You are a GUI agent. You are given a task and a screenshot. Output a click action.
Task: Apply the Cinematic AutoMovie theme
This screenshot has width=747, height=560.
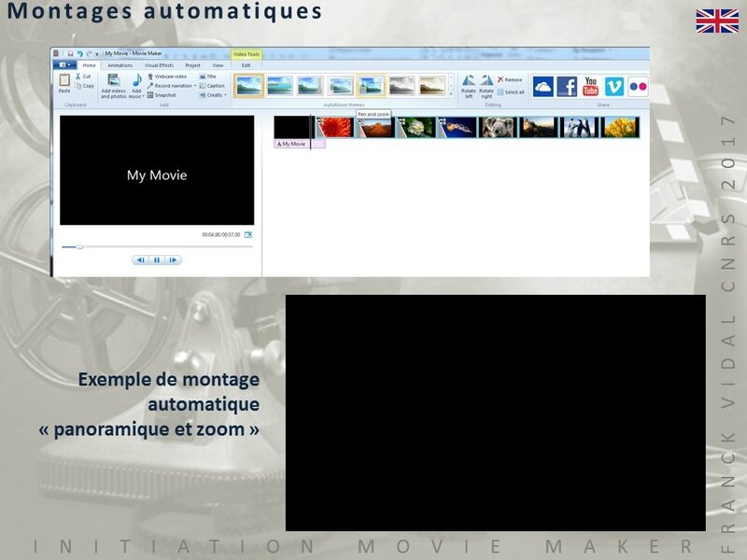[x=310, y=86]
